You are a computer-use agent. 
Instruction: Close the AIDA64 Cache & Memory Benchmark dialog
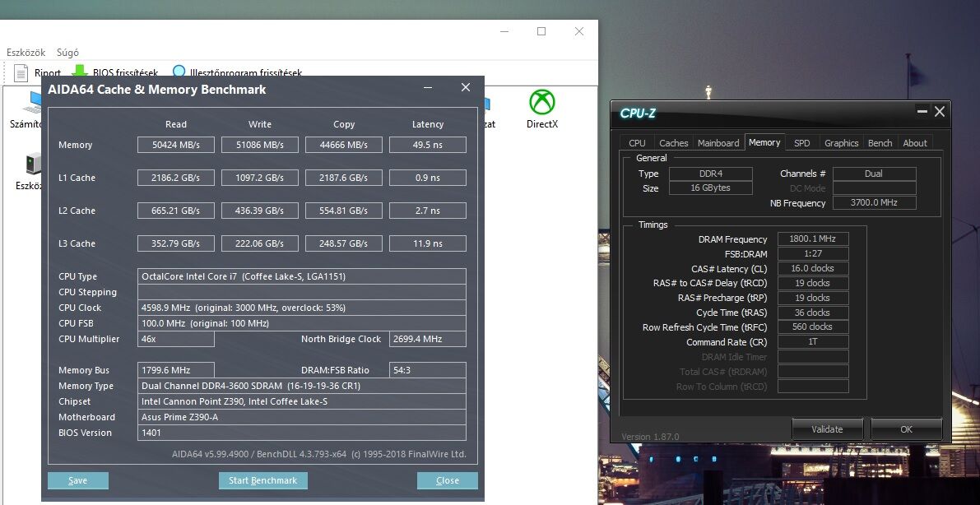[466, 87]
